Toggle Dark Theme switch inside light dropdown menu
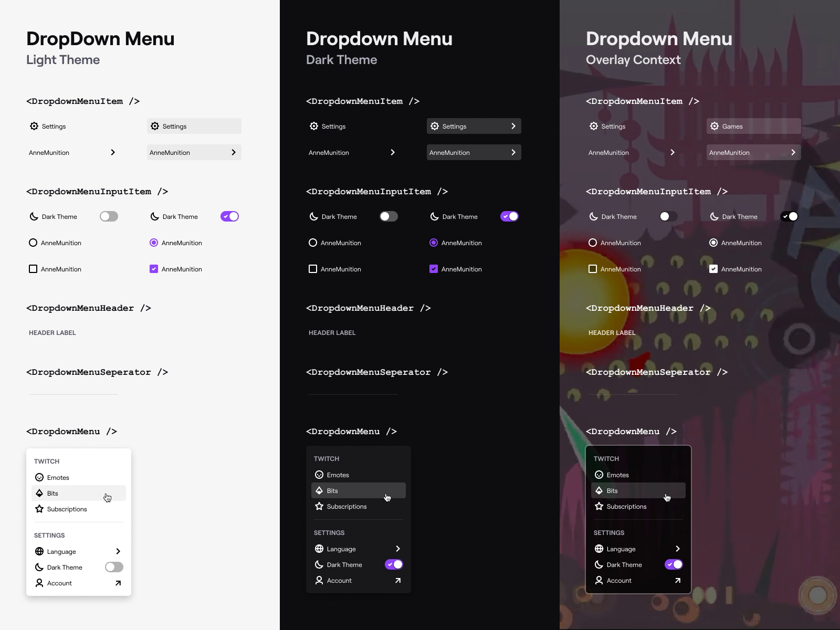840x630 pixels. 114,568
